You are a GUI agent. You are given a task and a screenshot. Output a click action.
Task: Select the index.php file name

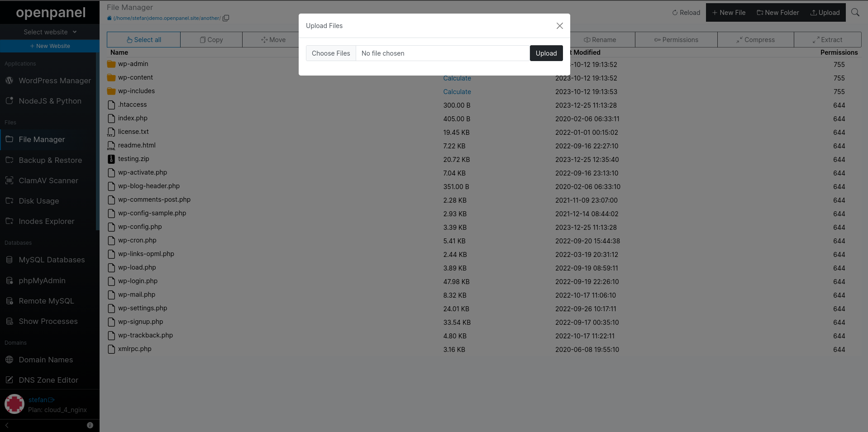click(x=133, y=118)
